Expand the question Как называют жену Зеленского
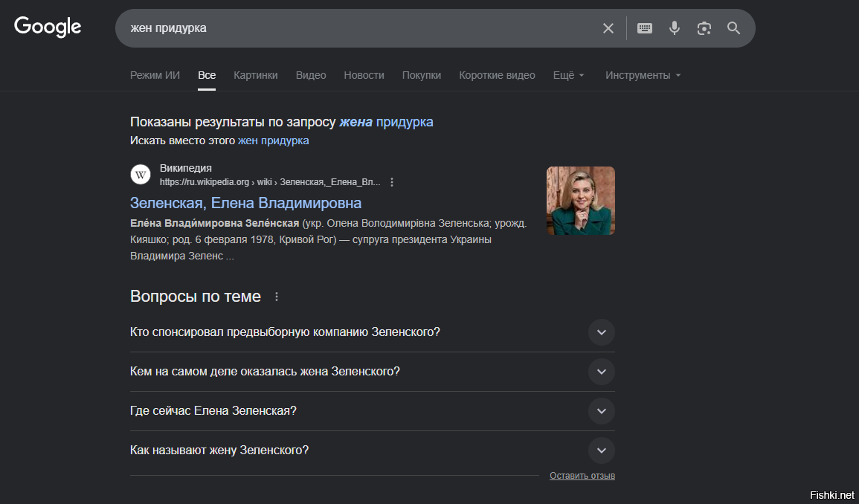Viewport: 859px width, 504px height. [601, 450]
